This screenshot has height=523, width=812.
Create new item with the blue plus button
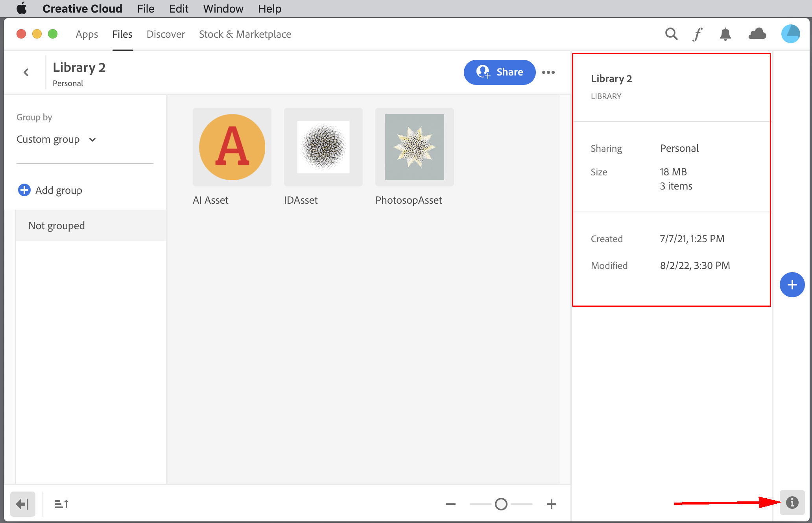click(x=792, y=284)
